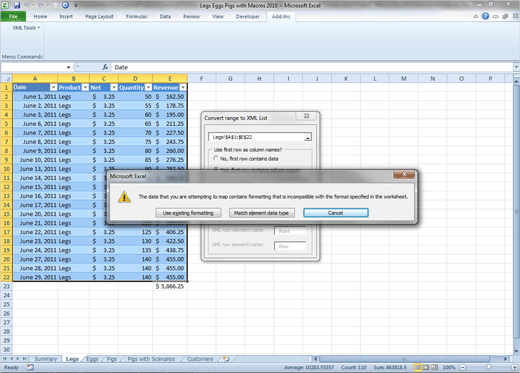Click the range collapse icon in Convert range dialog
This screenshot has width=520, height=373.
point(308,137)
